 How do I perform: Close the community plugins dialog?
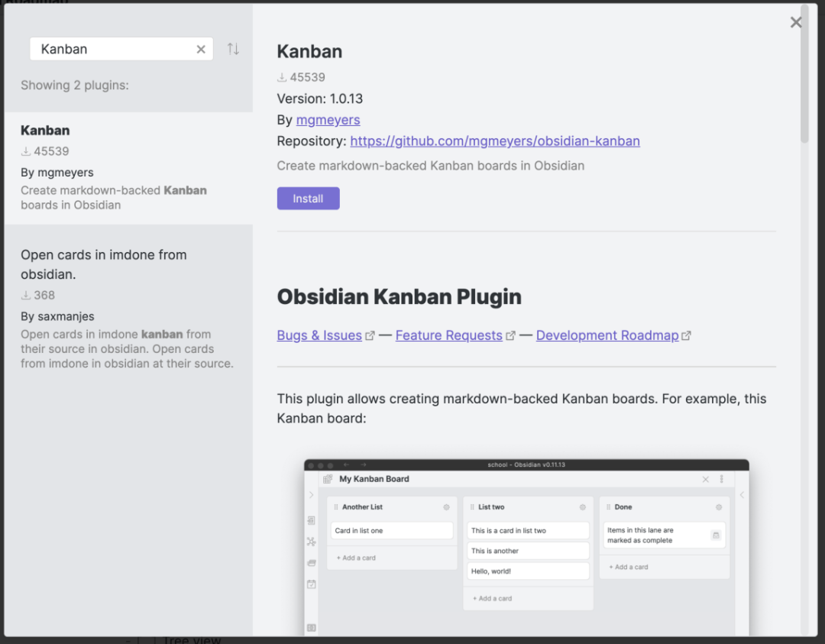coord(795,22)
